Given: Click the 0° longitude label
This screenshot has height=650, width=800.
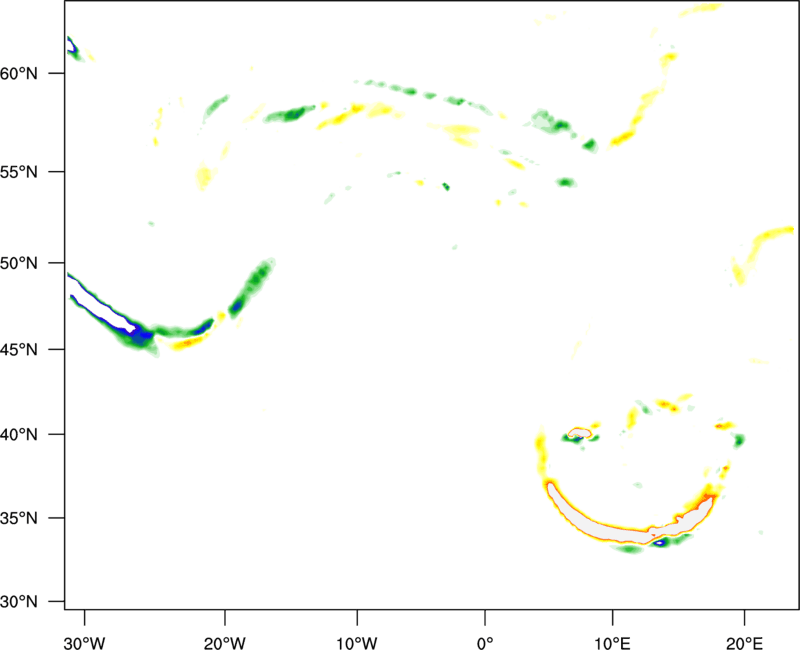Looking at the screenshot, I should coord(485,643).
